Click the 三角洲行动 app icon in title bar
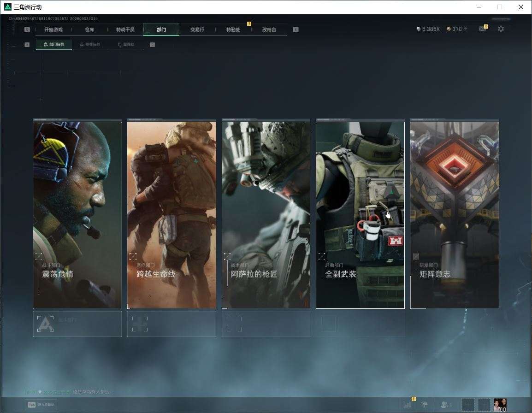This screenshot has height=413, width=532. click(x=7, y=7)
